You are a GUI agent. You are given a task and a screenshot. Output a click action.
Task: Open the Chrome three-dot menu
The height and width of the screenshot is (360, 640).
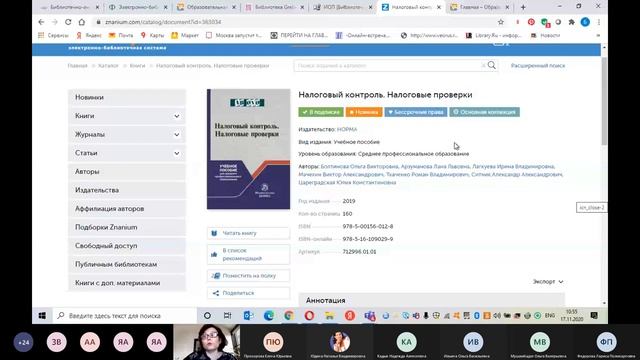(x=598, y=22)
